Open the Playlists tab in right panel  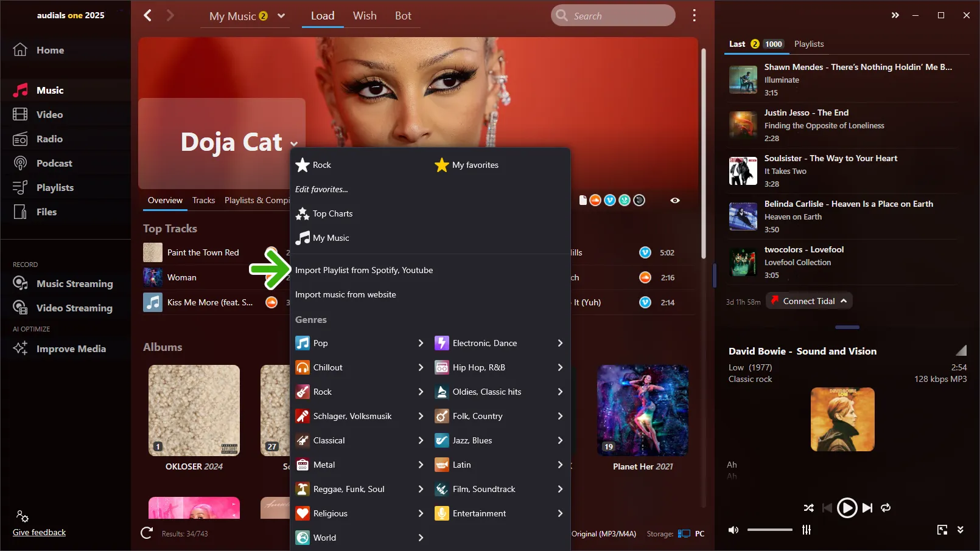click(809, 44)
